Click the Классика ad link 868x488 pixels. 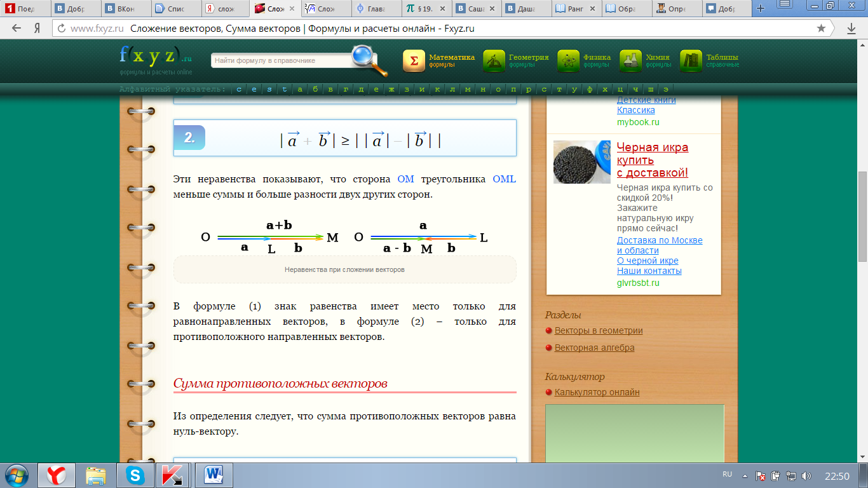click(x=636, y=110)
